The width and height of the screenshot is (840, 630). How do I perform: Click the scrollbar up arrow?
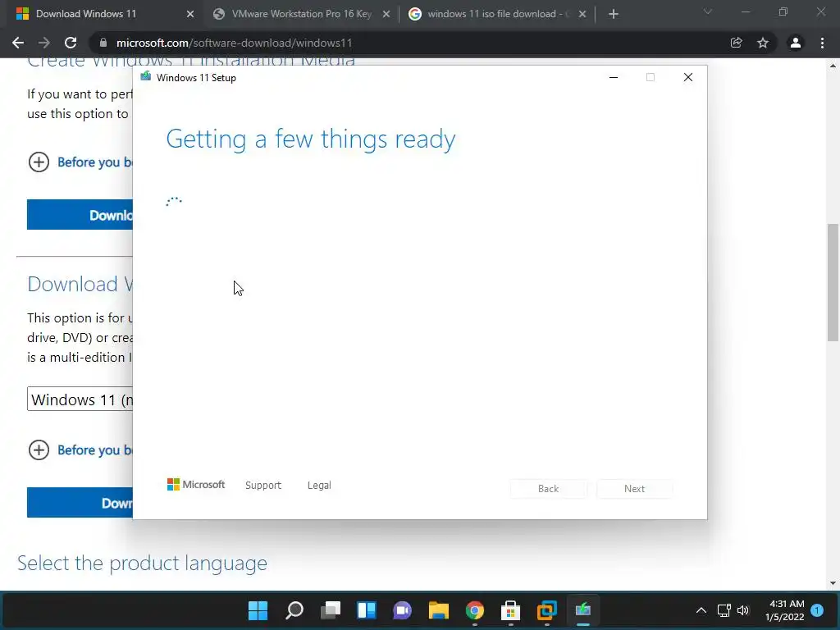pyautogui.click(x=833, y=66)
